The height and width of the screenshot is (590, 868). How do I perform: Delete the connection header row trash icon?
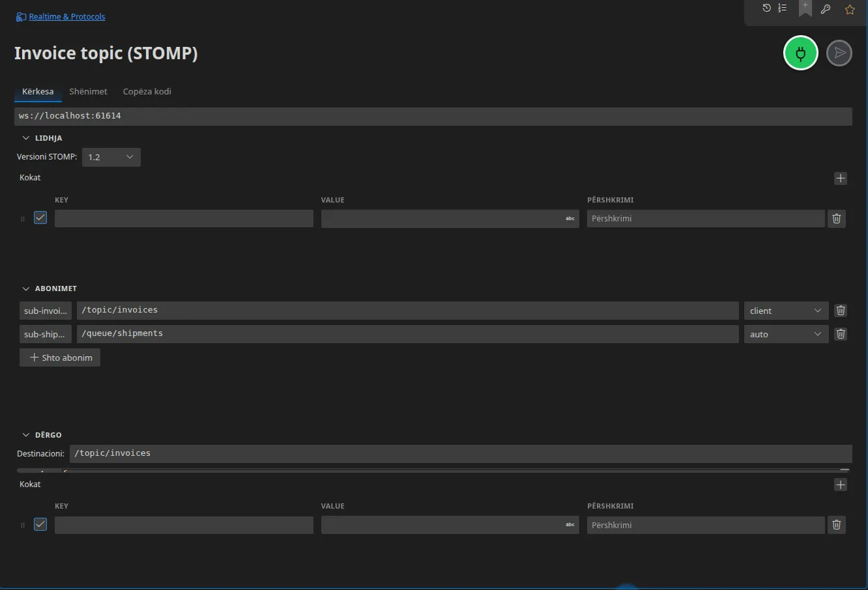click(837, 219)
